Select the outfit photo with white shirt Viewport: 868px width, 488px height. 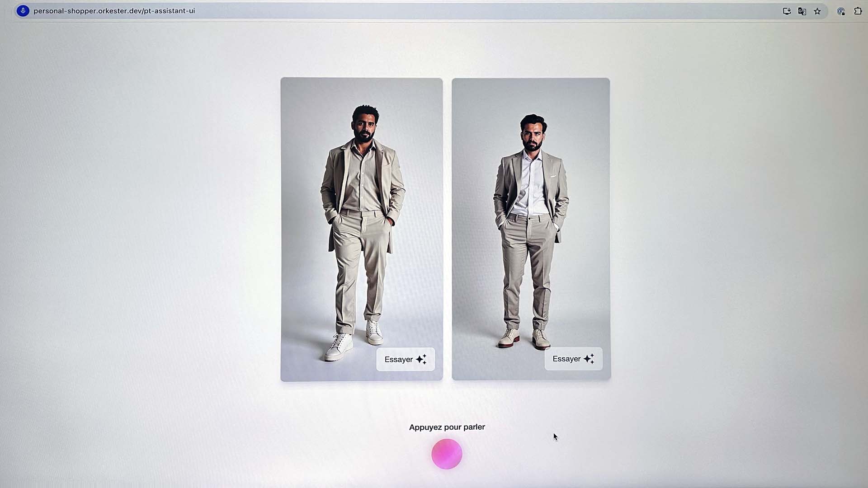(531, 229)
